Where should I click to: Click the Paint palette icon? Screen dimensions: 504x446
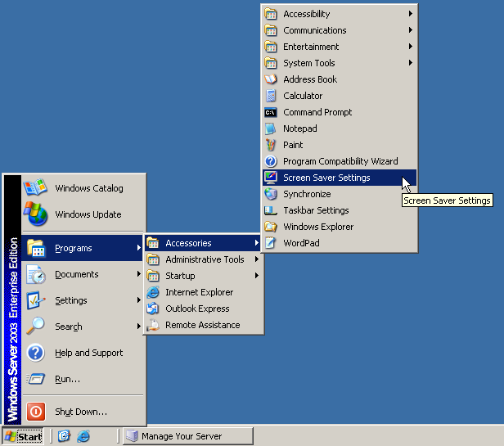click(x=271, y=145)
